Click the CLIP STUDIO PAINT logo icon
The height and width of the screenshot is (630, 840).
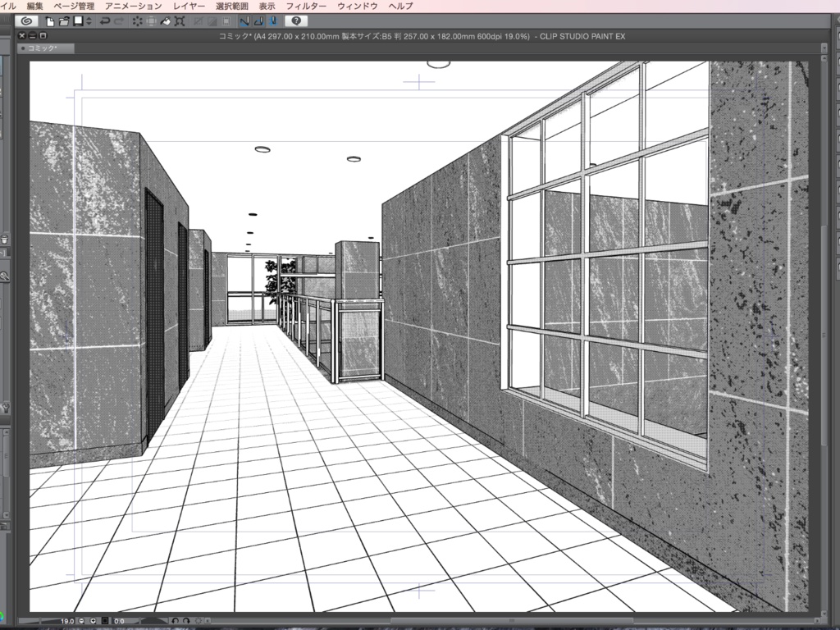pos(27,21)
